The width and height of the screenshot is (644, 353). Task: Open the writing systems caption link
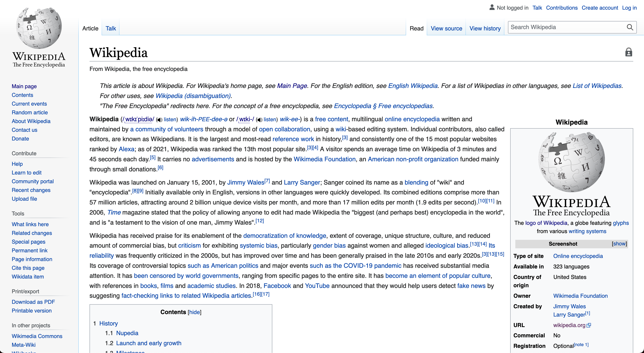click(587, 231)
